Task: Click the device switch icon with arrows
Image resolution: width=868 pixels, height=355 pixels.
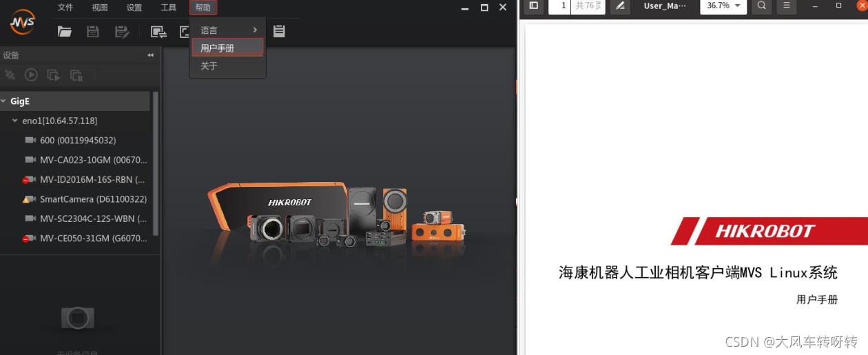Action: pos(159,31)
